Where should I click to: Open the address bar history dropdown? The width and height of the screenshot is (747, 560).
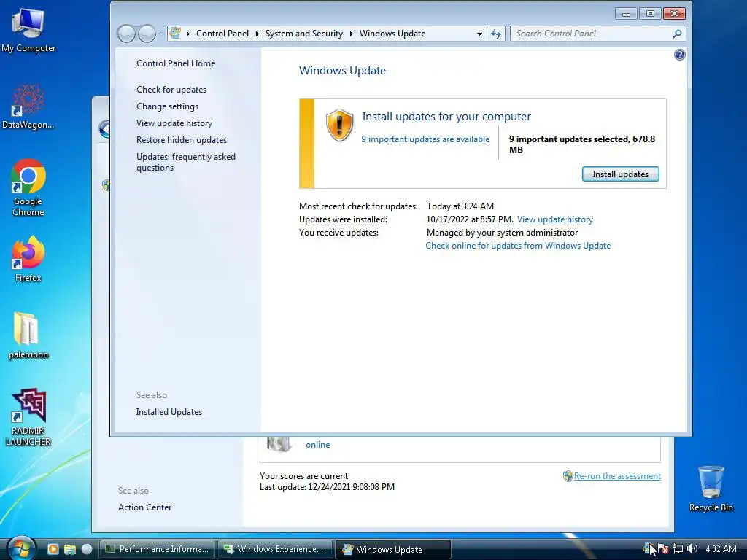(x=479, y=34)
